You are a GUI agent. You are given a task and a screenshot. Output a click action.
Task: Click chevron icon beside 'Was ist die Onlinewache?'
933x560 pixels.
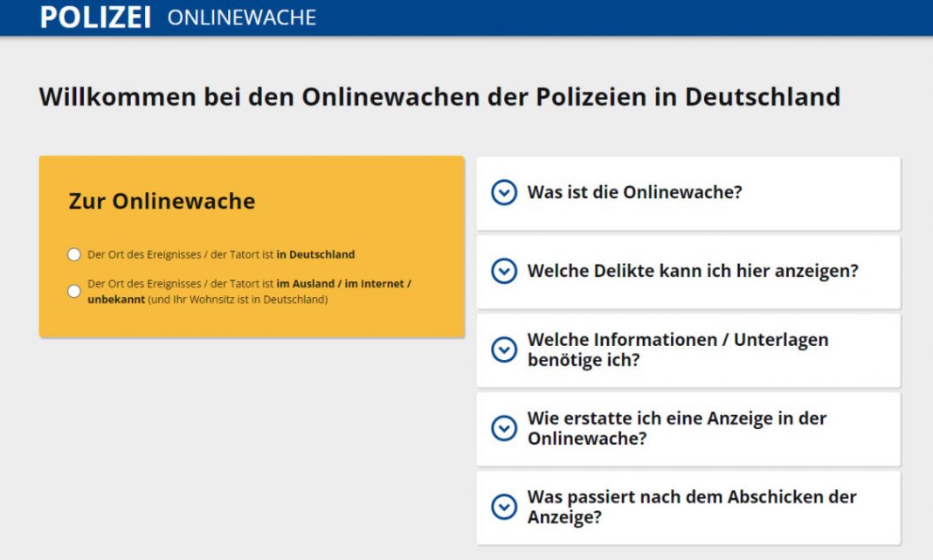[504, 193]
